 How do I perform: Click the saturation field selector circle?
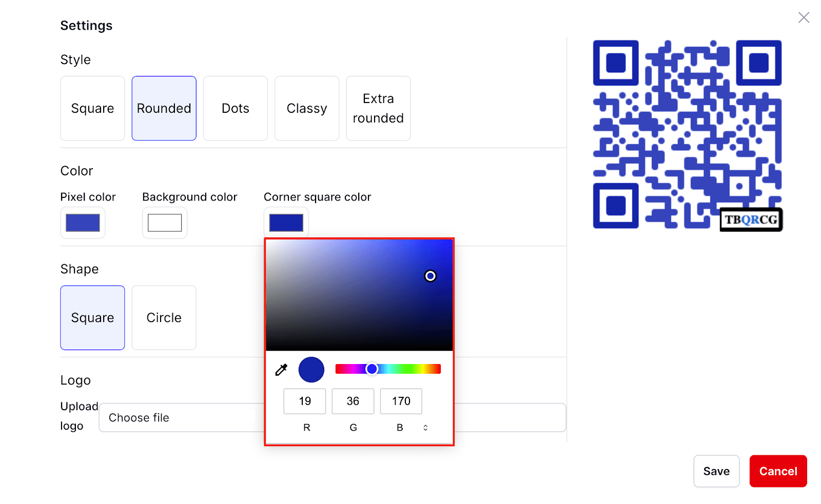coord(431,276)
